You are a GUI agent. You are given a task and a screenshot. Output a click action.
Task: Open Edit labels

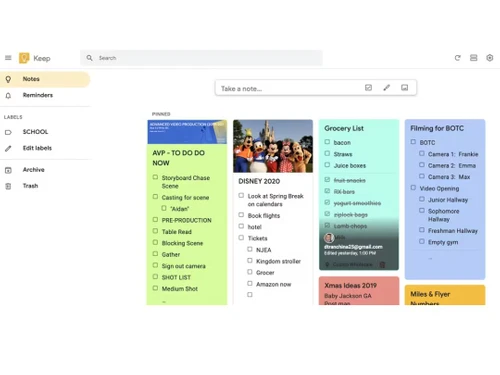(x=45, y=148)
